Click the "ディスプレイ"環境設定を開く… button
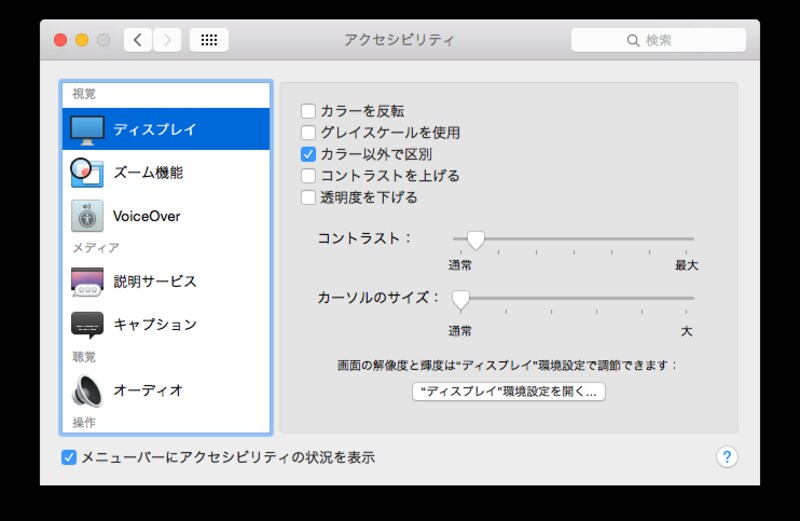This screenshot has width=800, height=521. pos(509,391)
